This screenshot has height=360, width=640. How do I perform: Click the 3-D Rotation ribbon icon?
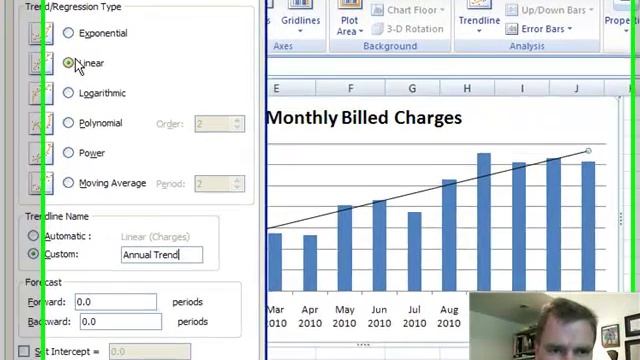pyautogui.click(x=377, y=29)
